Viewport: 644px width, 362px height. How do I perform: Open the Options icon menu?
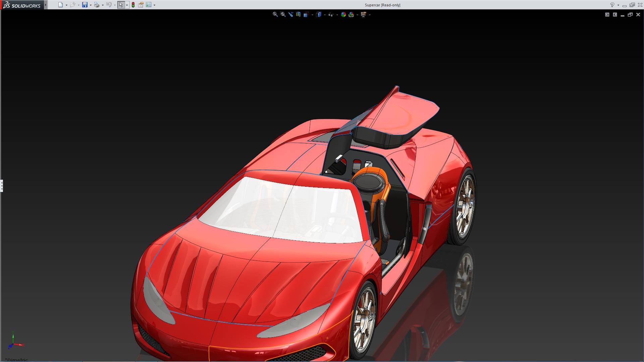click(149, 5)
